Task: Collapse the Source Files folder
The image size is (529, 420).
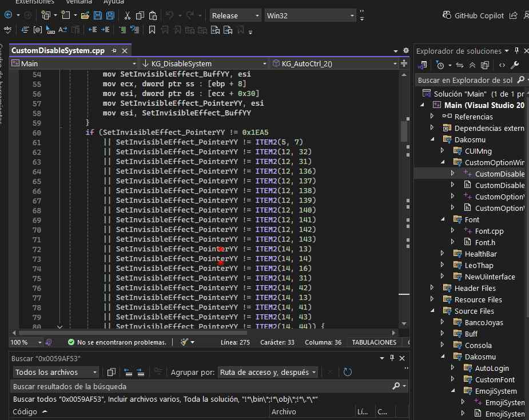Action: 432,311
